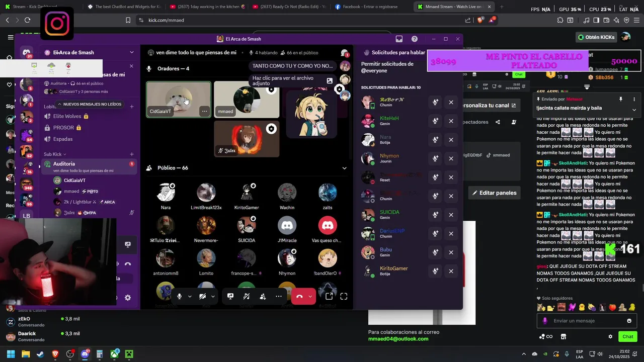The height and width of the screenshot is (362, 644).
Task: Jump to Nuevos mensajes no leídos
Action: (x=89, y=104)
